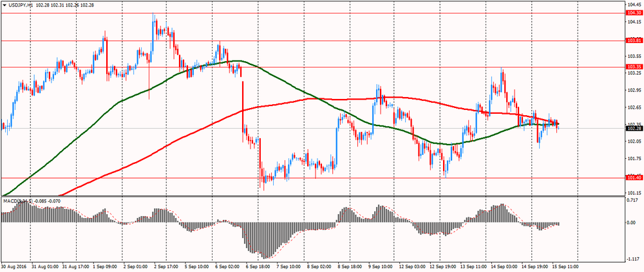Click the 1 Sep 09:00 time label
Screen dimensions: 644x272
[106, 266]
